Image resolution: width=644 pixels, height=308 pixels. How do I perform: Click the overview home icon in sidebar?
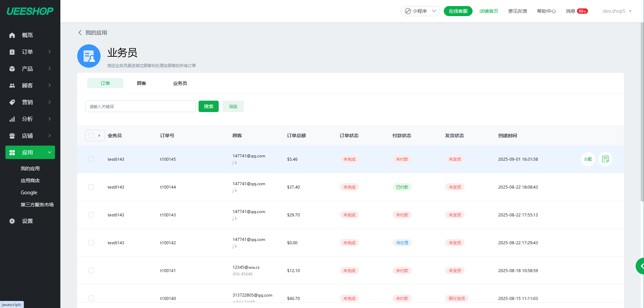(x=12, y=35)
